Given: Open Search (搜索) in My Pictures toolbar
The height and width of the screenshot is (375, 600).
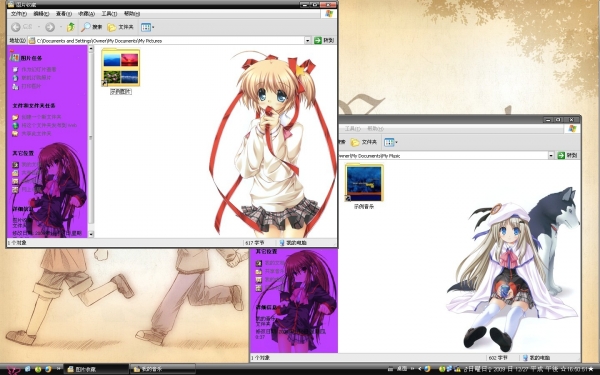Looking at the screenshot, I should [91, 27].
